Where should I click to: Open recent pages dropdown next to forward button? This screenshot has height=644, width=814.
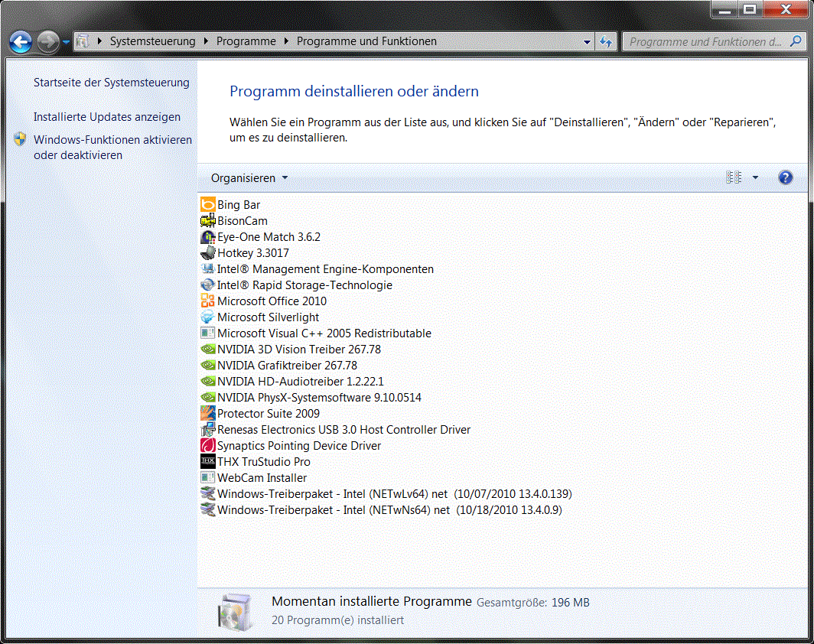(x=66, y=42)
